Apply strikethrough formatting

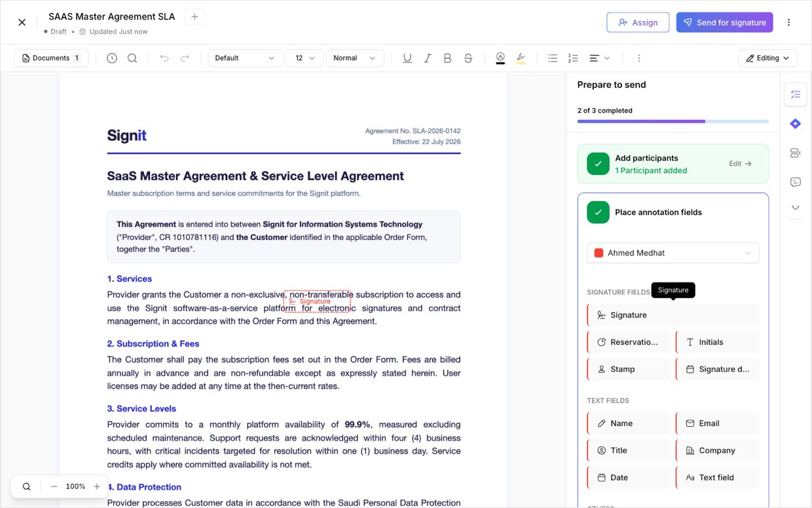coord(468,58)
